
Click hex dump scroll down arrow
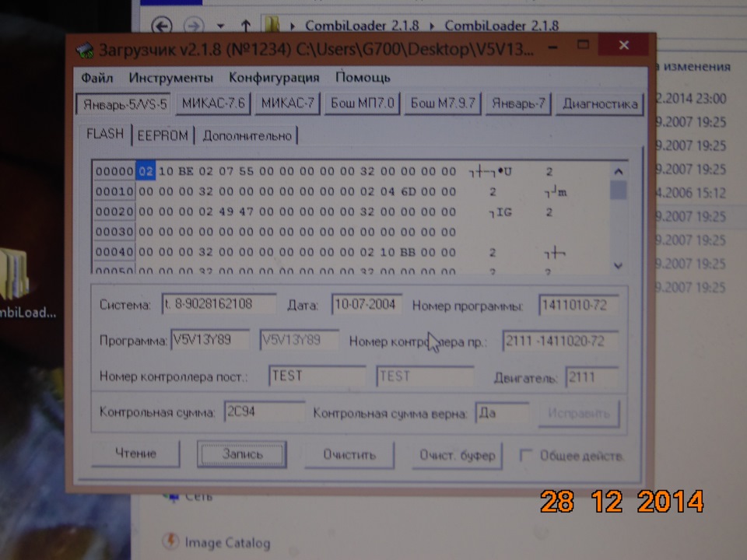[x=618, y=266]
